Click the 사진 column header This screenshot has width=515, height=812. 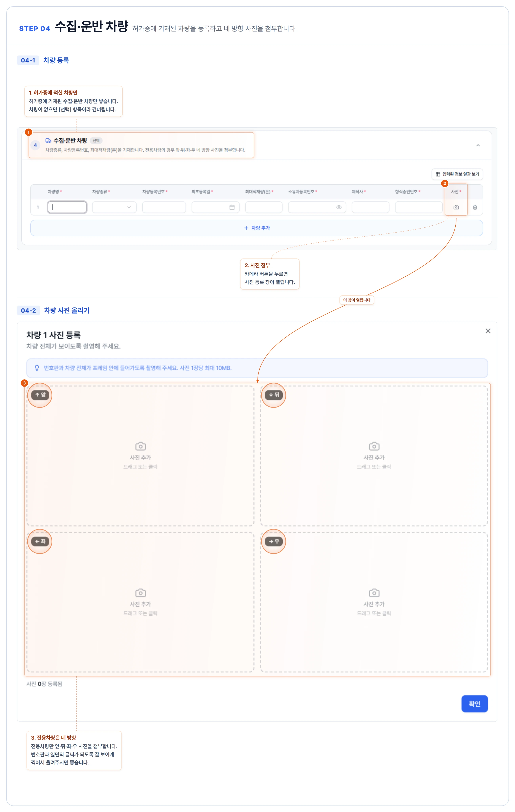click(x=456, y=192)
